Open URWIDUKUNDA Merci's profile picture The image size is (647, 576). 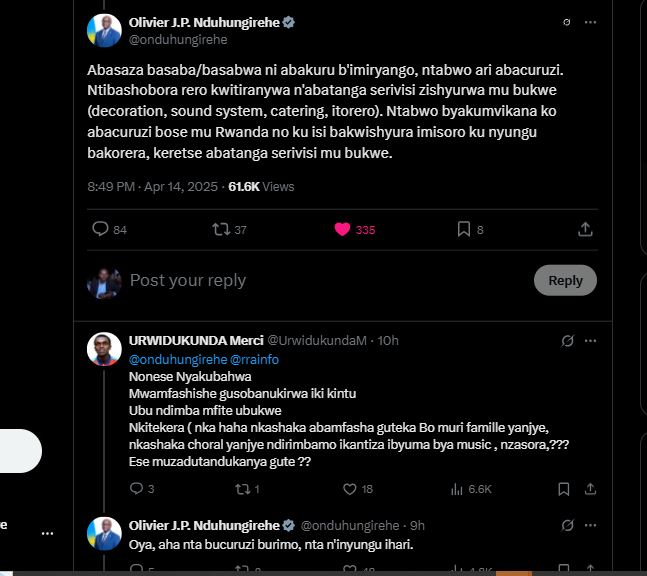coord(105,349)
